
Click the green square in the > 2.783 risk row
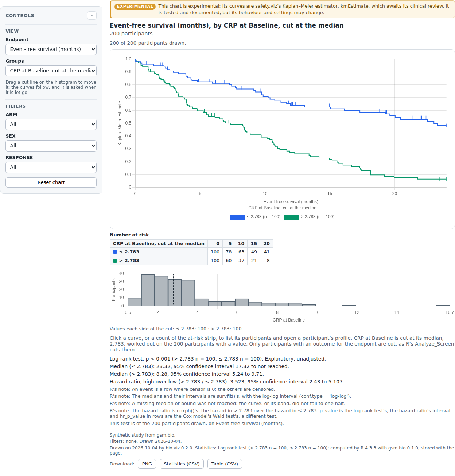coord(115,261)
